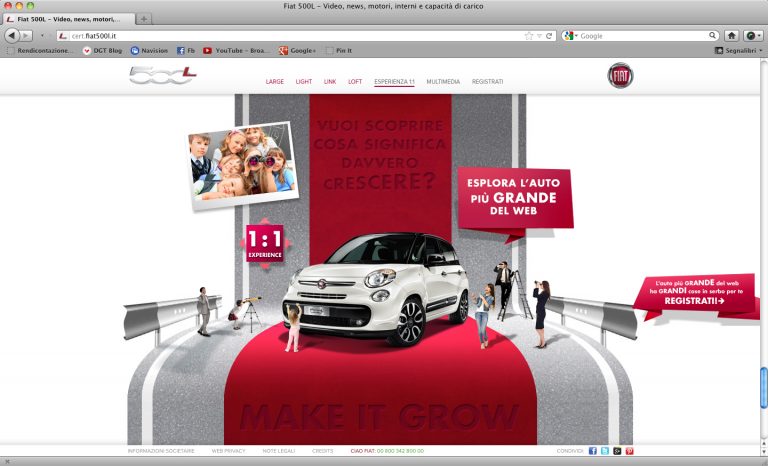The height and width of the screenshot is (466, 768).
Task: Click the red Fiat logo badge
Action: click(620, 76)
